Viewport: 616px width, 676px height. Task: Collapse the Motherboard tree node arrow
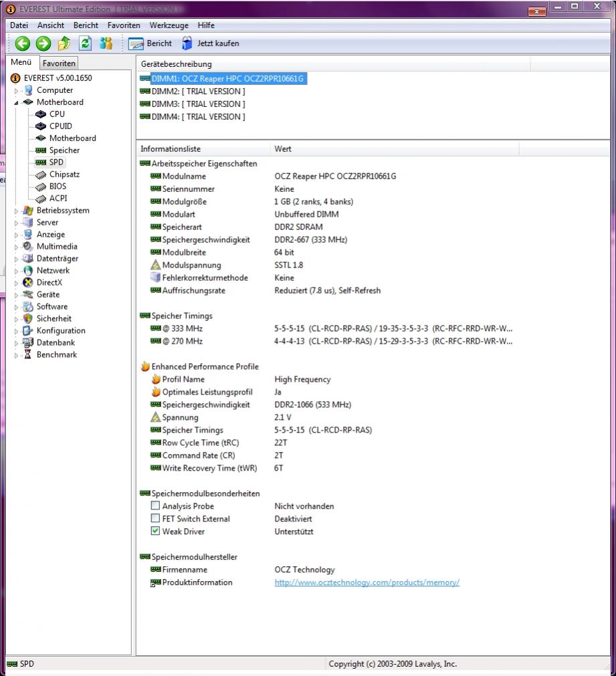pyautogui.click(x=17, y=103)
